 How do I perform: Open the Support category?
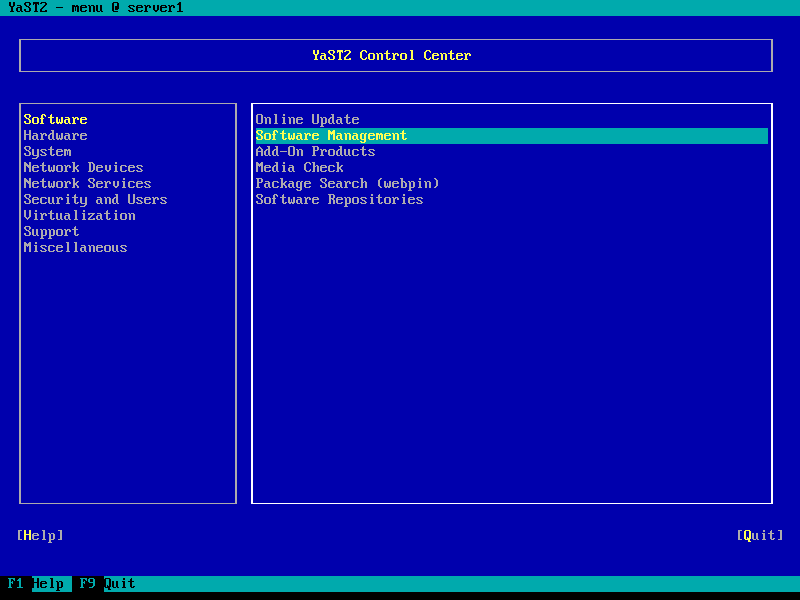52,232
